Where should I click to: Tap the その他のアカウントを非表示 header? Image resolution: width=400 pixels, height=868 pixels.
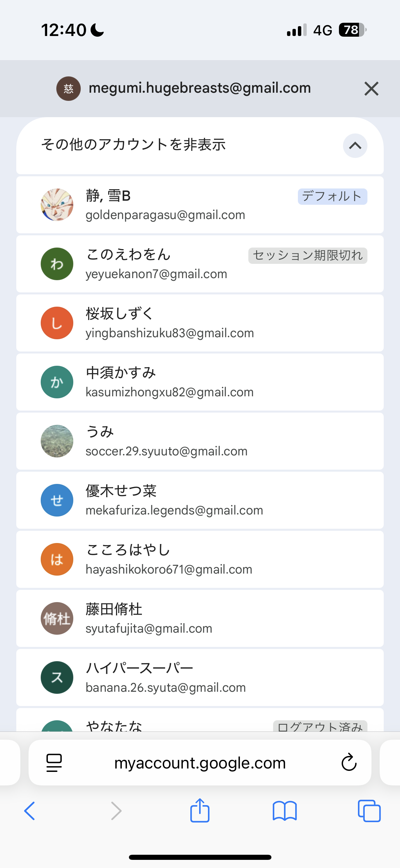[200, 146]
